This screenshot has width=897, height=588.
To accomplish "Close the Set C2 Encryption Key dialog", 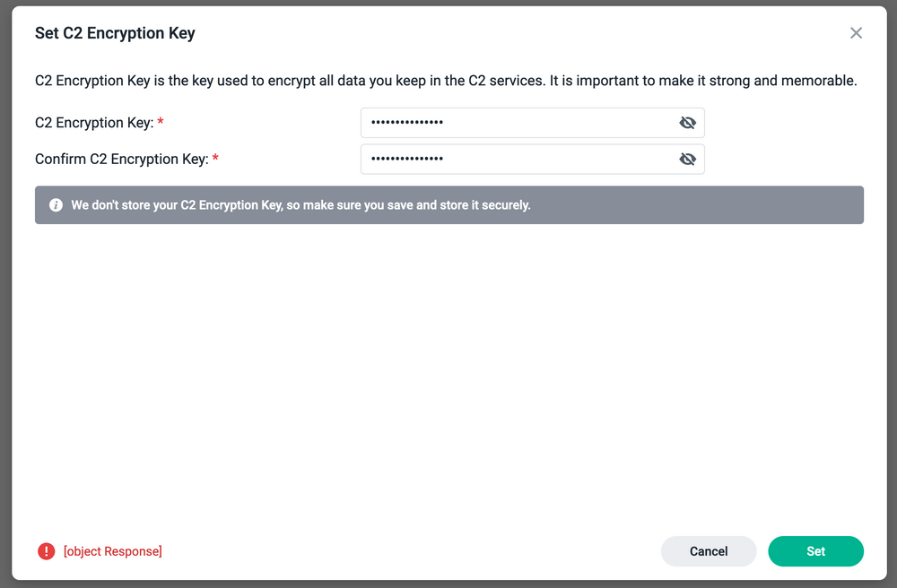I will click(856, 33).
